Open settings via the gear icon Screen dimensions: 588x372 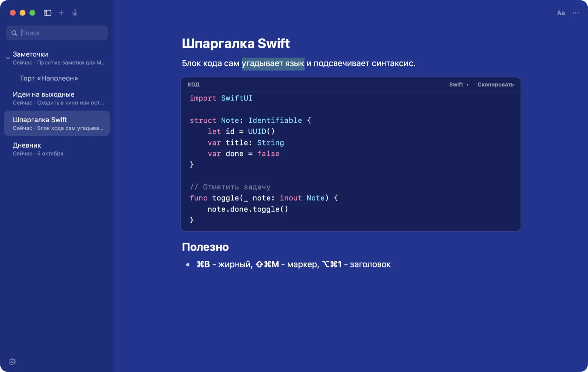tap(12, 362)
